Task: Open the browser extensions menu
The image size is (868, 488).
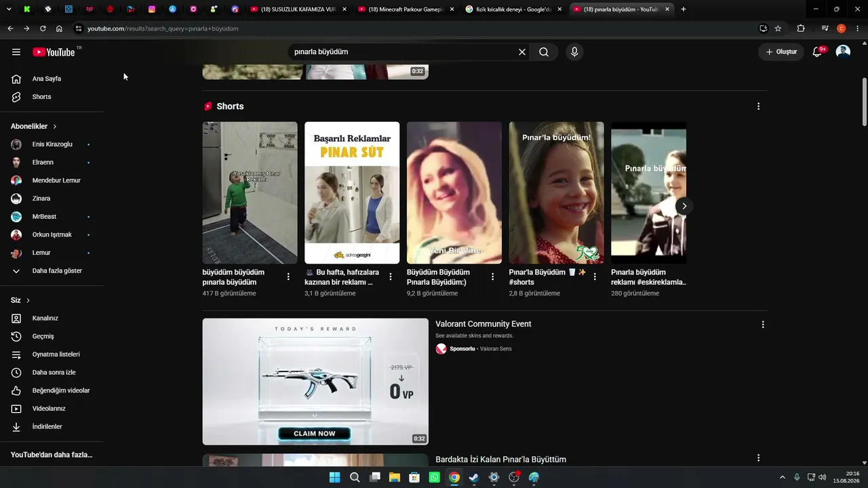Action: (801, 28)
